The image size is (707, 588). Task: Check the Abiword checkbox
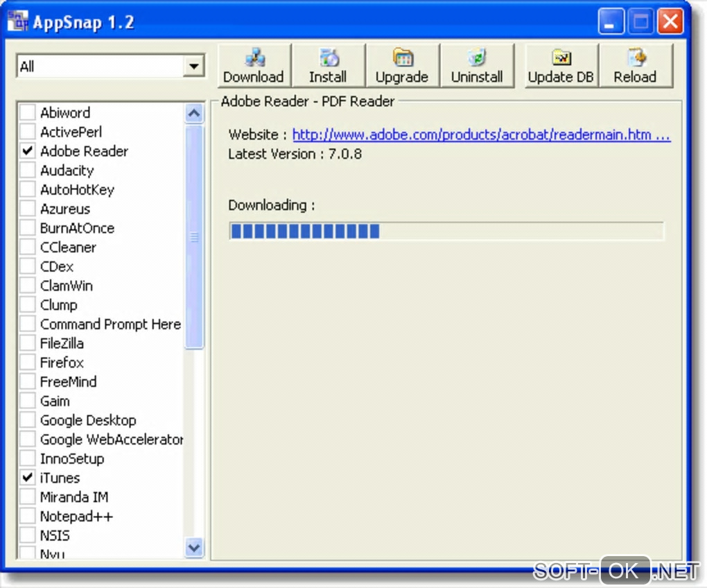pyautogui.click(x=28, y=112)
